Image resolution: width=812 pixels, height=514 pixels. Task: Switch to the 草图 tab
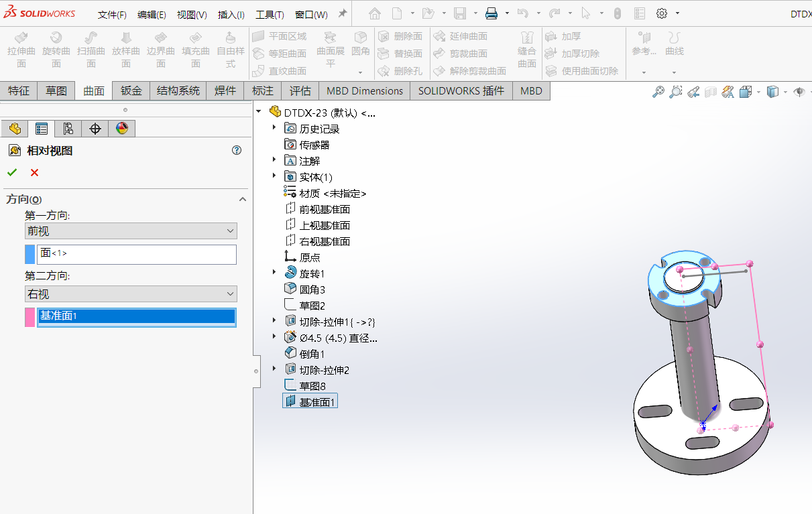click(x=56, y=91)
